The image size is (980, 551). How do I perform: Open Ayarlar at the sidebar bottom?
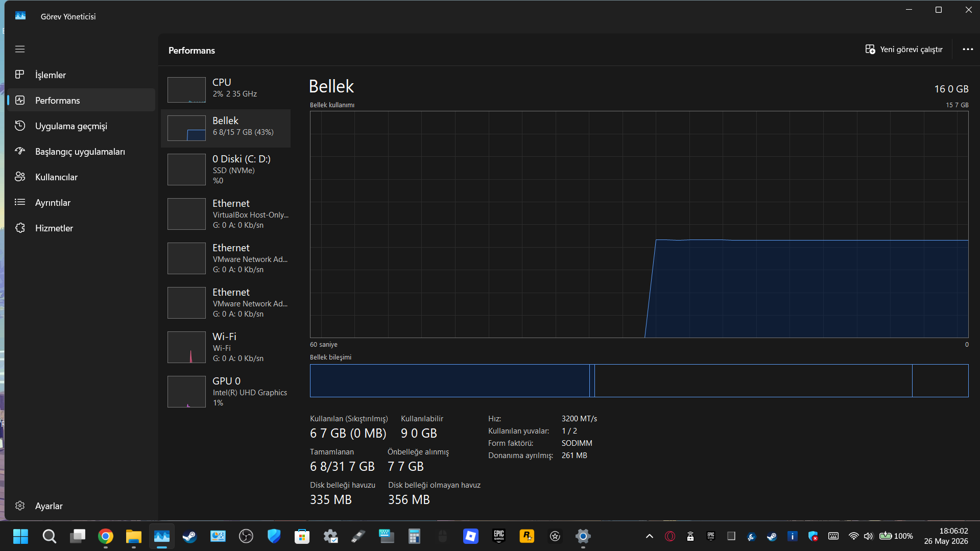[x=82, y=506]
